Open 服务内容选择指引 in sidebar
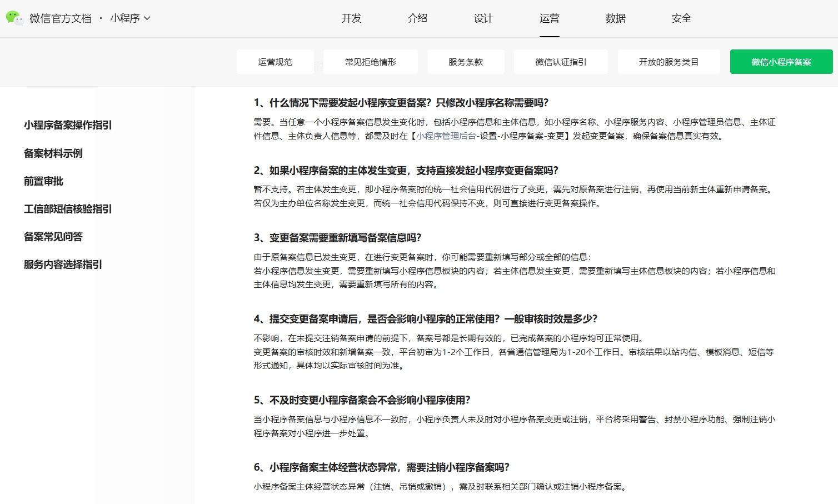The height and width of the screenshot is (504, 838). tap(63, 265)
